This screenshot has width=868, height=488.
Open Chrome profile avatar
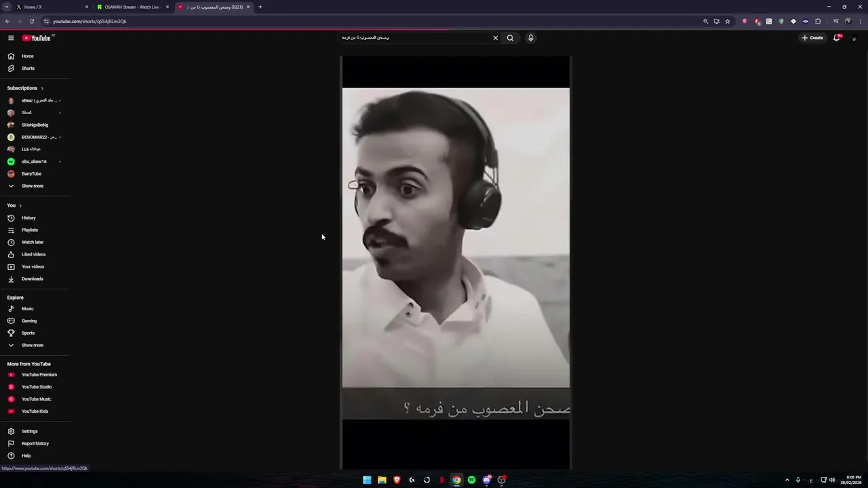848,21
